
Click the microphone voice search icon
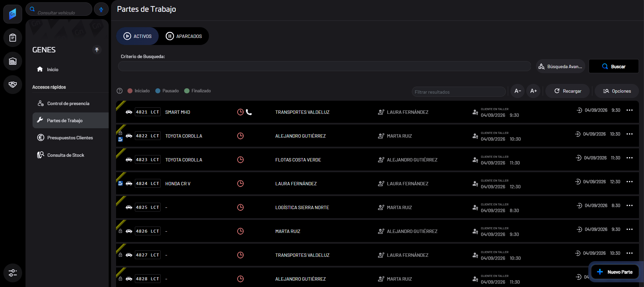[x=101, y=9]
